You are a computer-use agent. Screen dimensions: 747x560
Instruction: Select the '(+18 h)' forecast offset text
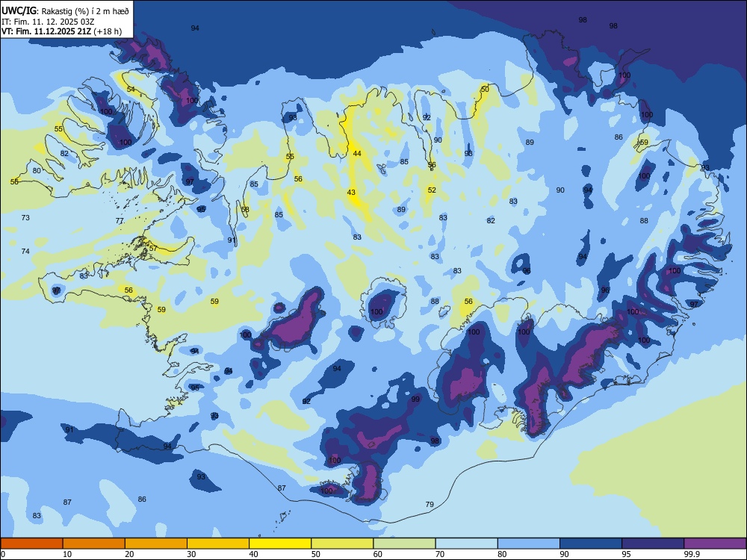(108, 31)
